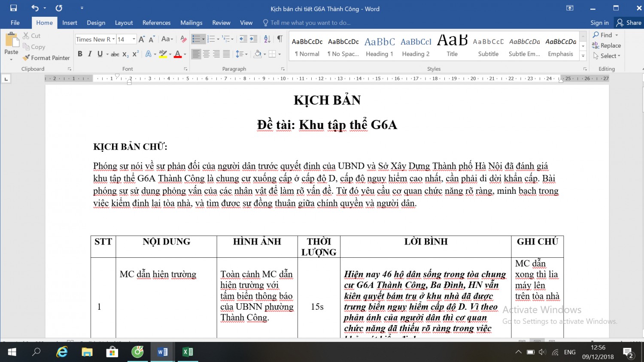Toggle align left for the paragraph

click(x=196, y=54)
